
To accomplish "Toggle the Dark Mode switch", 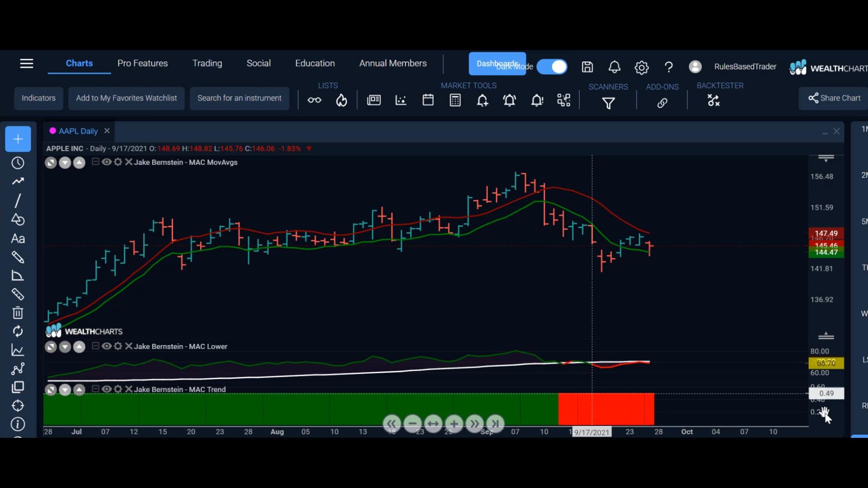I will pyautogui.click(x=552, y=66).
